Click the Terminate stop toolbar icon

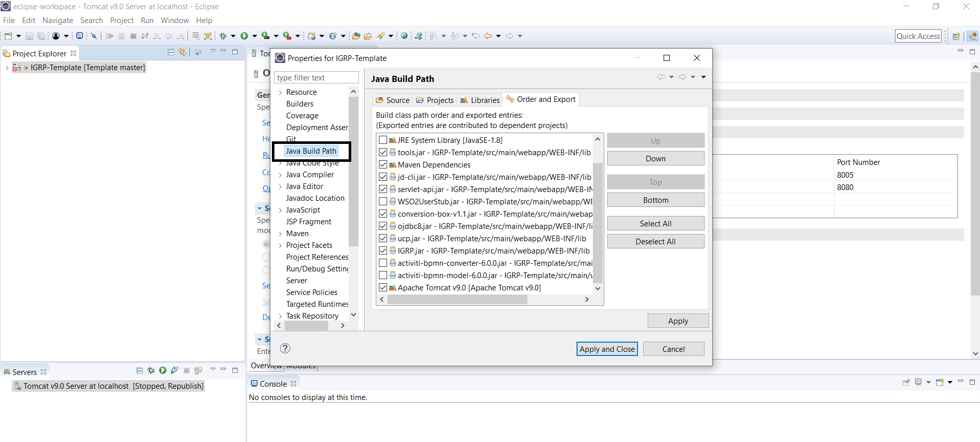(133, 36)
